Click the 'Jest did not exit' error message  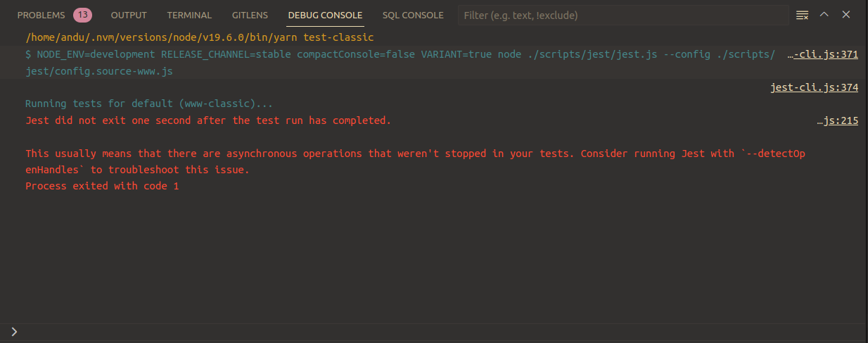(x=208, y=120)
